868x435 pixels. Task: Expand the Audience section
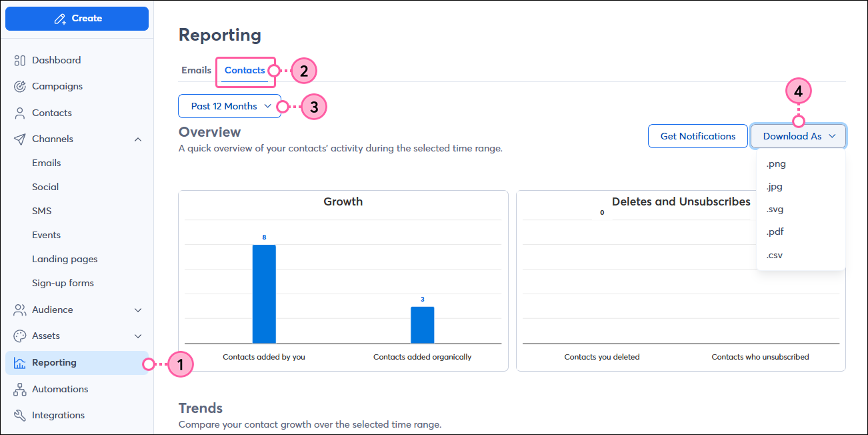(x=138, y=310)
